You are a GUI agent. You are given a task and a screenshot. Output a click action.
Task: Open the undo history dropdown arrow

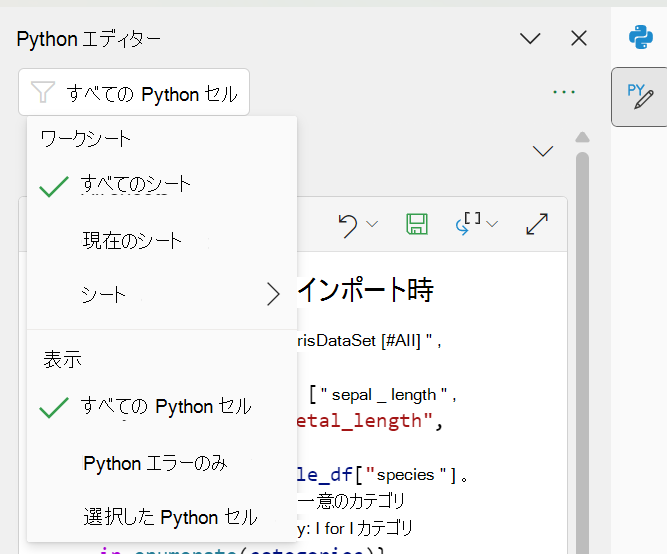click(x=372, y=224)
